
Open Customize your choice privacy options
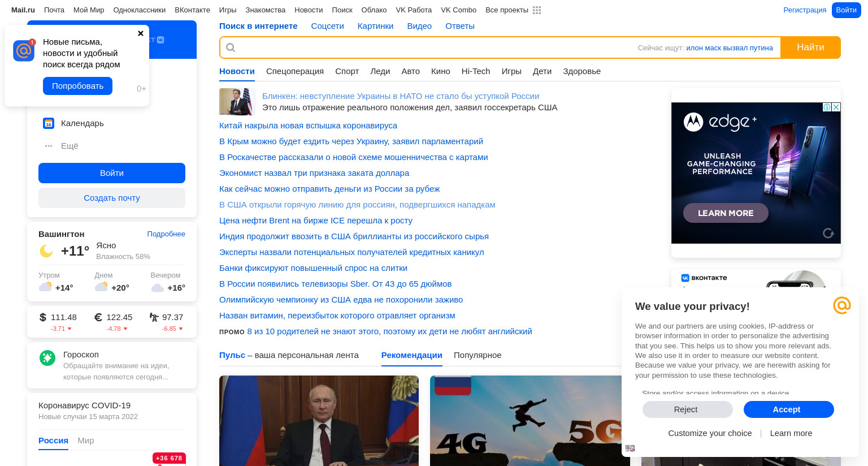[x=710, y=433]
